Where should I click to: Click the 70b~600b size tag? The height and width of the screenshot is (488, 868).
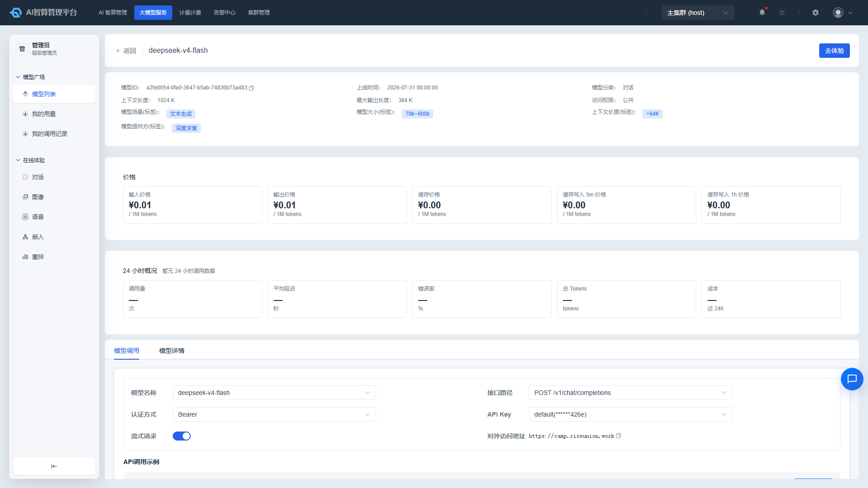coord(417,114)
